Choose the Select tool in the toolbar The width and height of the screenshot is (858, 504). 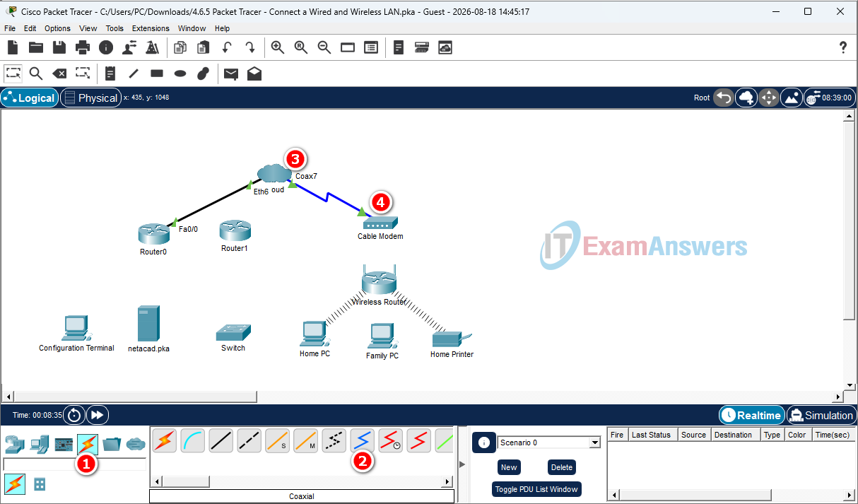pos(13,73)
